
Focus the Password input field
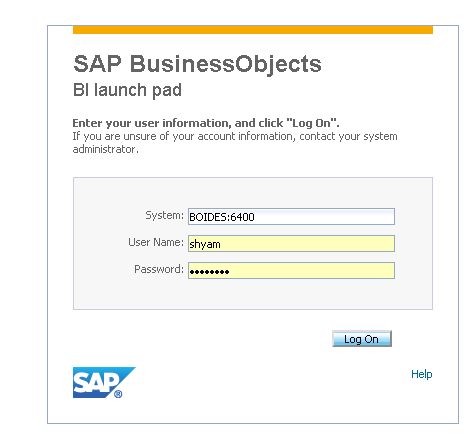[x=291, y=270]
